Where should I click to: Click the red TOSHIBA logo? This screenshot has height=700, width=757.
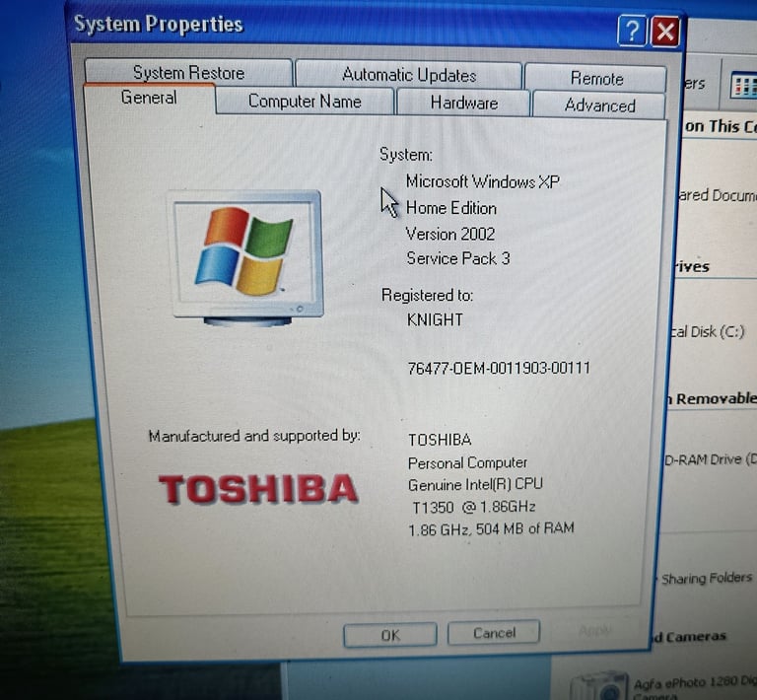pyautogui.click(x=258, y=489)
